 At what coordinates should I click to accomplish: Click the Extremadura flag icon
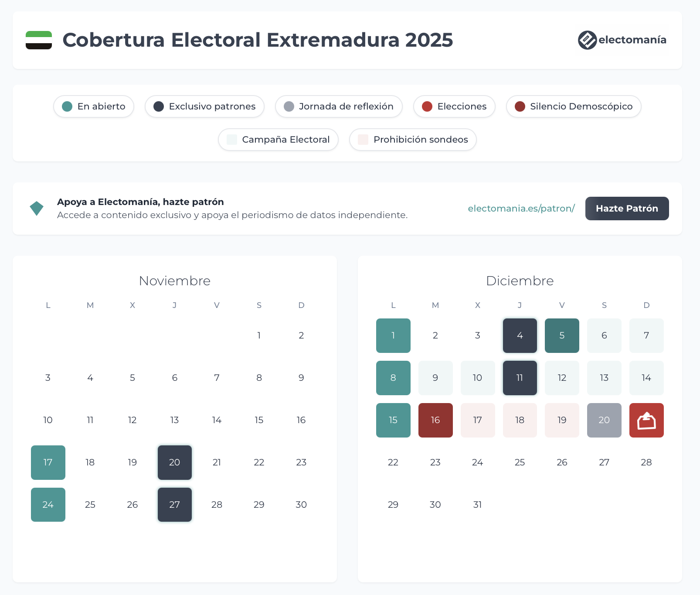(39, 40)
